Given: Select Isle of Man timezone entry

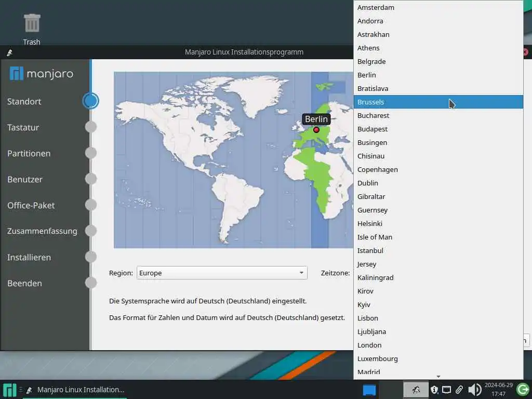Looking at the screenshot, I should pos(438,237).
